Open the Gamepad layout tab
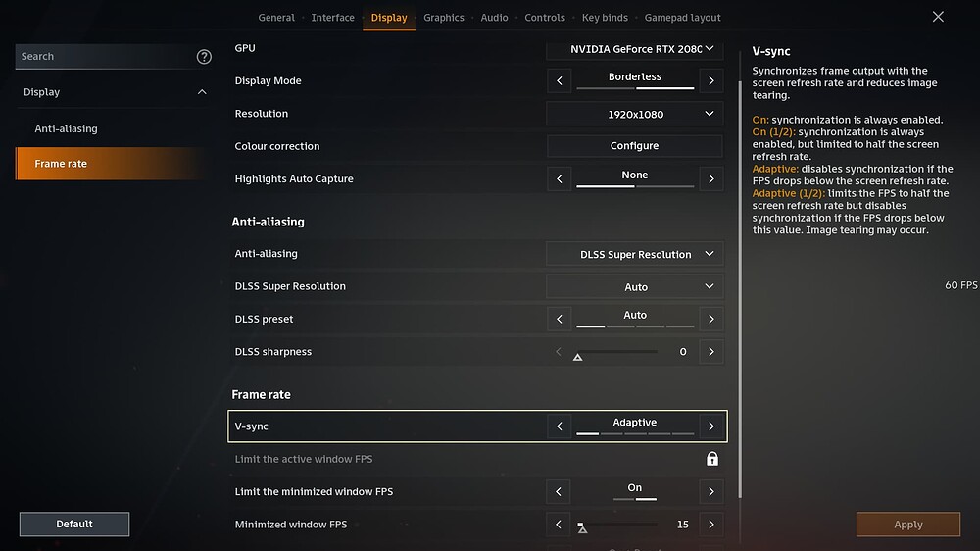 pos(682,18)
